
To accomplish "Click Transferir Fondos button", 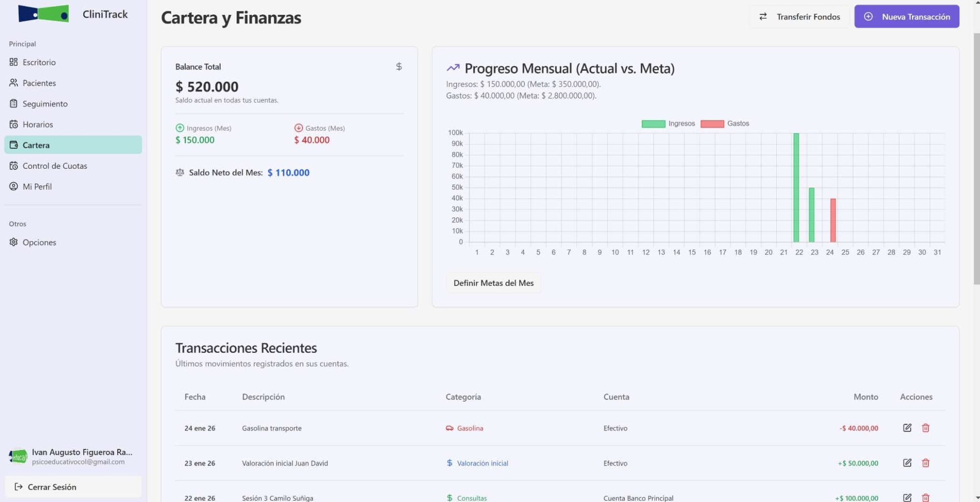I will pos(799,17).
